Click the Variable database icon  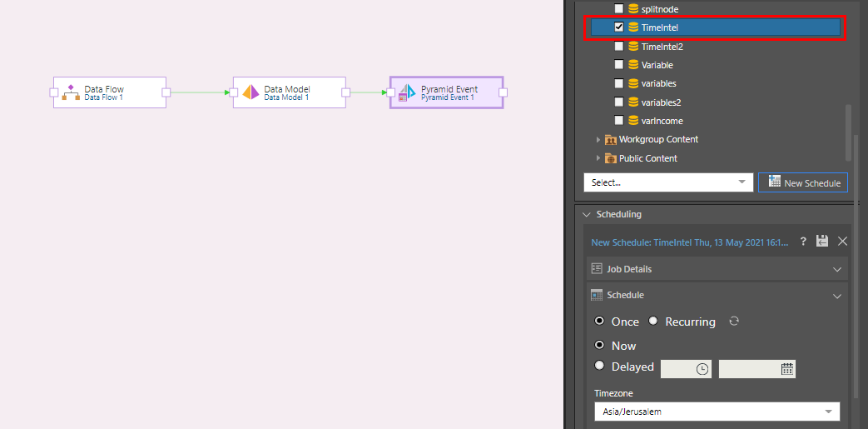tap(633, 65)
